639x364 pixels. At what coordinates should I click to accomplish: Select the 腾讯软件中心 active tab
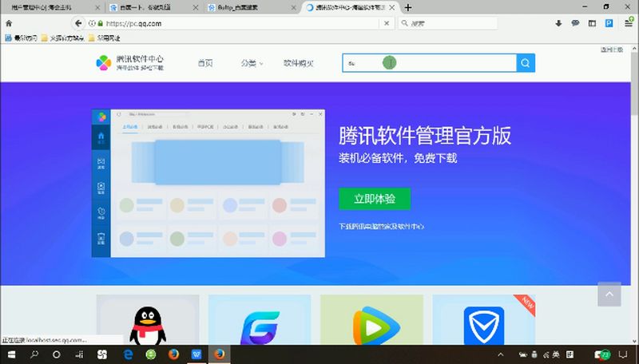351,7
